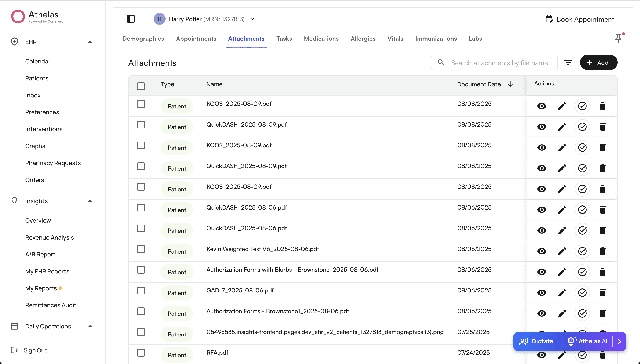Tick checkbox for Authorization Forms - Brownstone1 file
Viewport: 640px width, 364px height.
[x=141, y=311]
